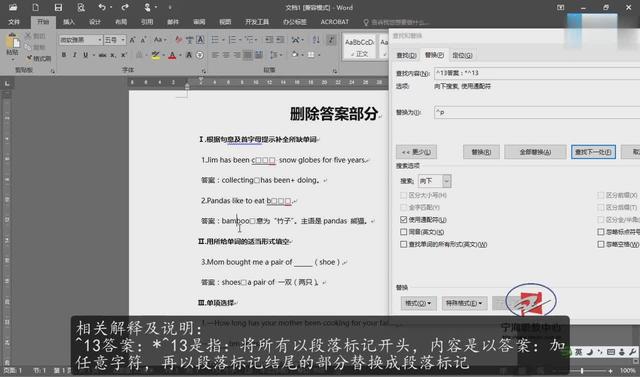This screenshot has width=640, height=377.
Task: Apply underline formatting
Action: click(x=85, y=55)
